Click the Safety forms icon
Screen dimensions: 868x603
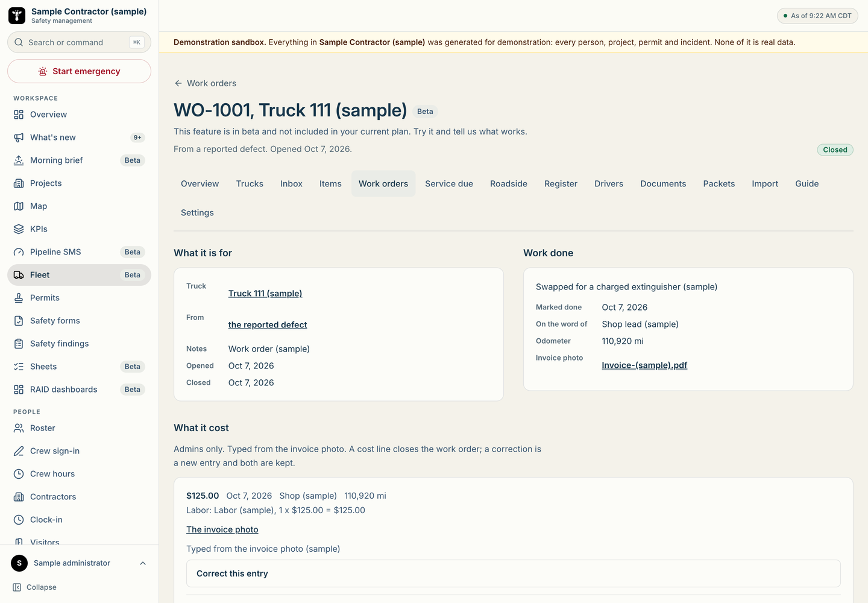pos(19,321)
